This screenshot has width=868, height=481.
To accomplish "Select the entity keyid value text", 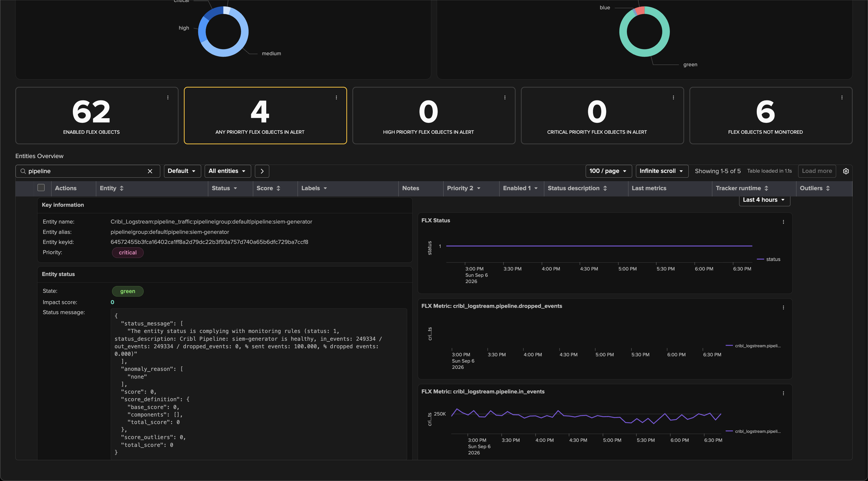I will click(209, 242).
